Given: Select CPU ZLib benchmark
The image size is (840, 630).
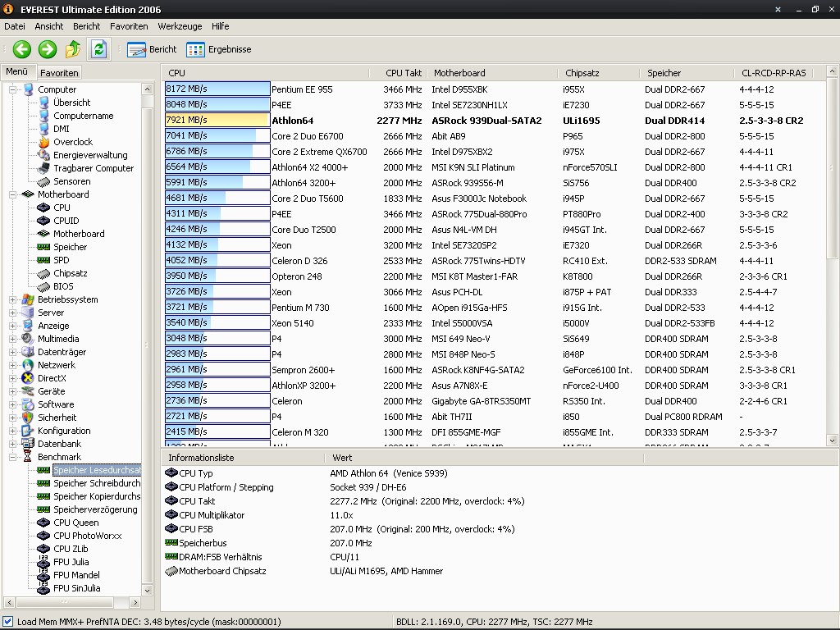Looking at the screenshot, I should [71, 549].
